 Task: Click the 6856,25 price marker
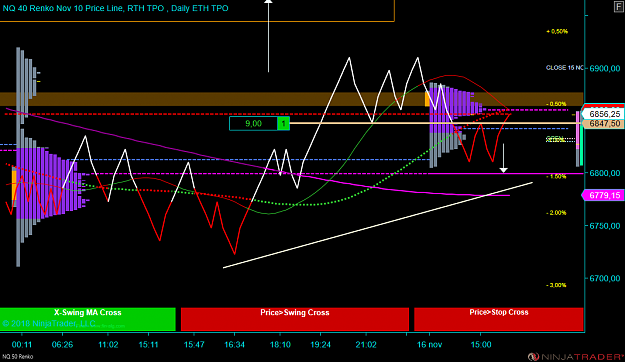click(x=603, y=114)
